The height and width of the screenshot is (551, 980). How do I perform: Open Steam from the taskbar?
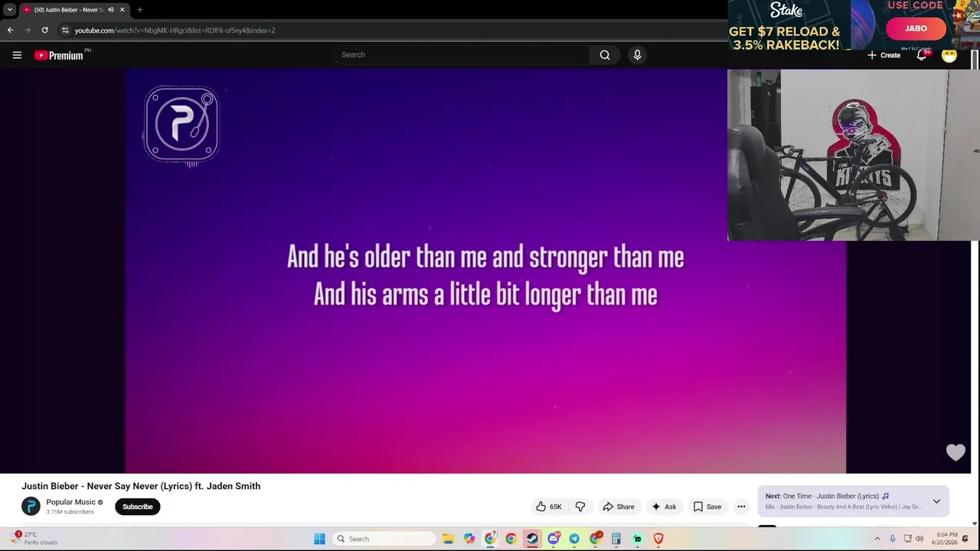click(532, 539)
